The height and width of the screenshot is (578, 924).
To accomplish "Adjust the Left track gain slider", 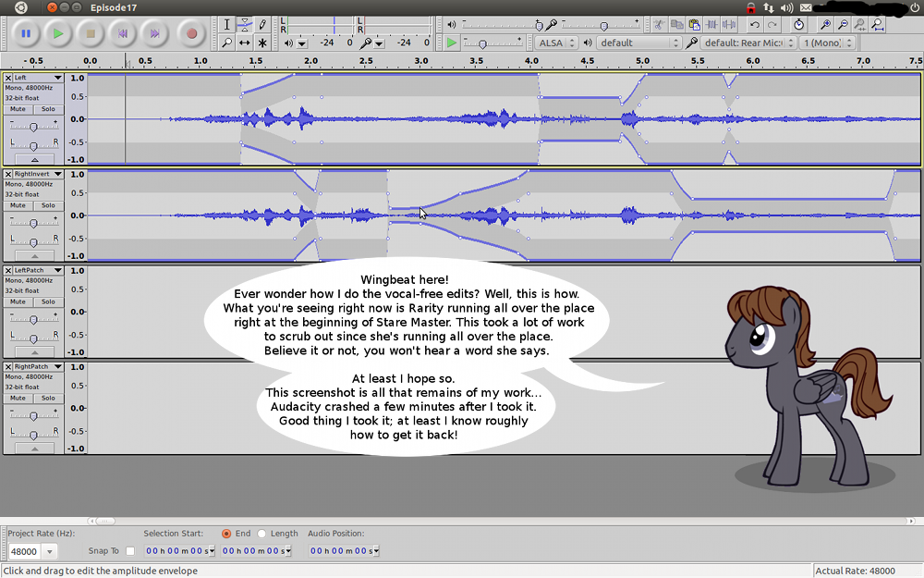I will pyautogui.click(x=33, y=126).
